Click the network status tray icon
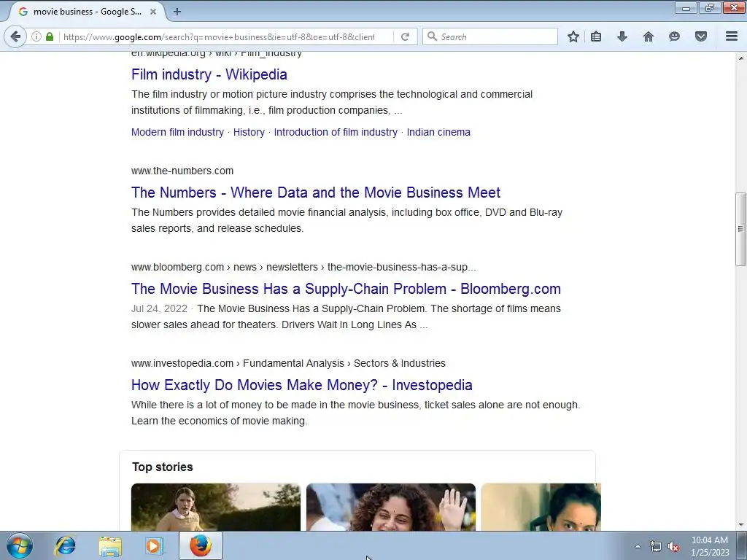The image size is (747, 560). [x=656, y=547]
